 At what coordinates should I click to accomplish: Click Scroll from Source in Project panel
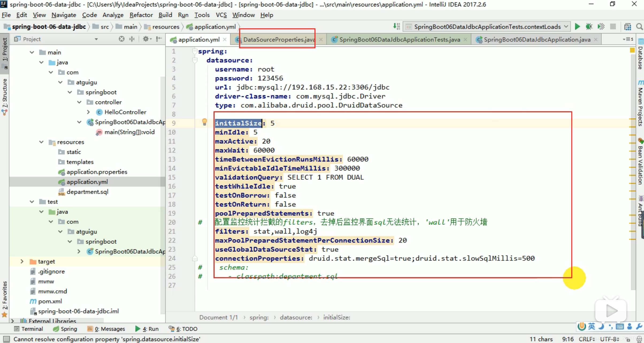click(122, 39)
